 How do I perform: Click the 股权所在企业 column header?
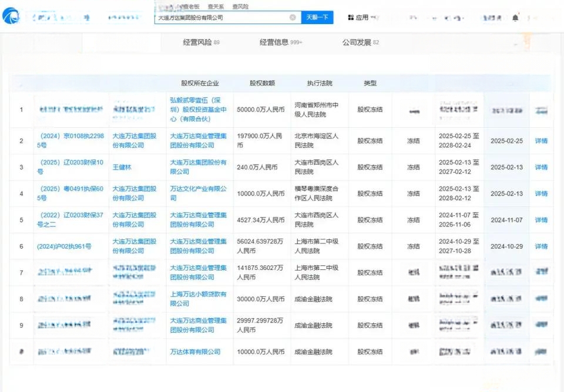click(x=200, y=83)
